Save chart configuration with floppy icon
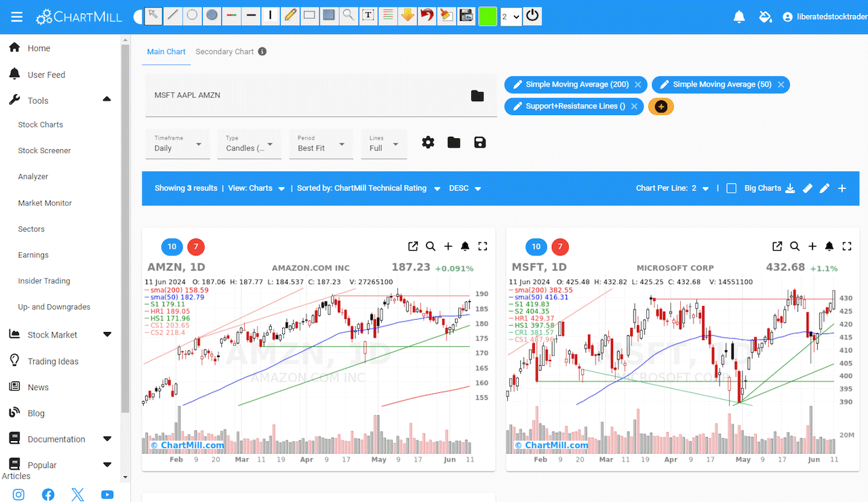 (x=480, y=142)
